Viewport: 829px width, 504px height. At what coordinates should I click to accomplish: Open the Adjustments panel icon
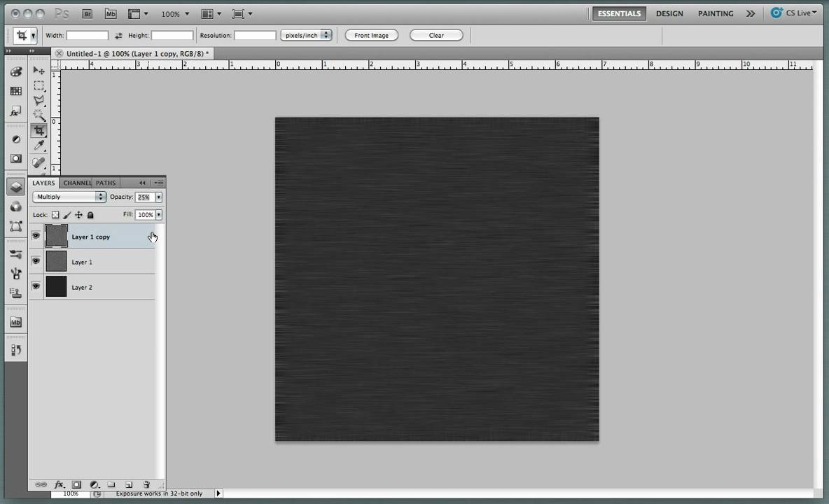click(x=16, y=139)
